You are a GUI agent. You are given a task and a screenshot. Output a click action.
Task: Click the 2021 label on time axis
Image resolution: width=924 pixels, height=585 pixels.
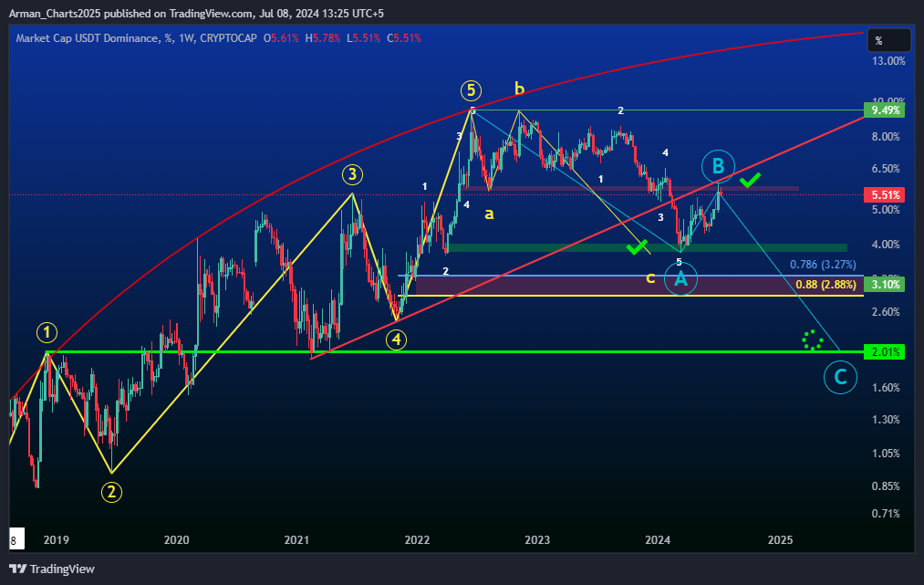(296, 539)
